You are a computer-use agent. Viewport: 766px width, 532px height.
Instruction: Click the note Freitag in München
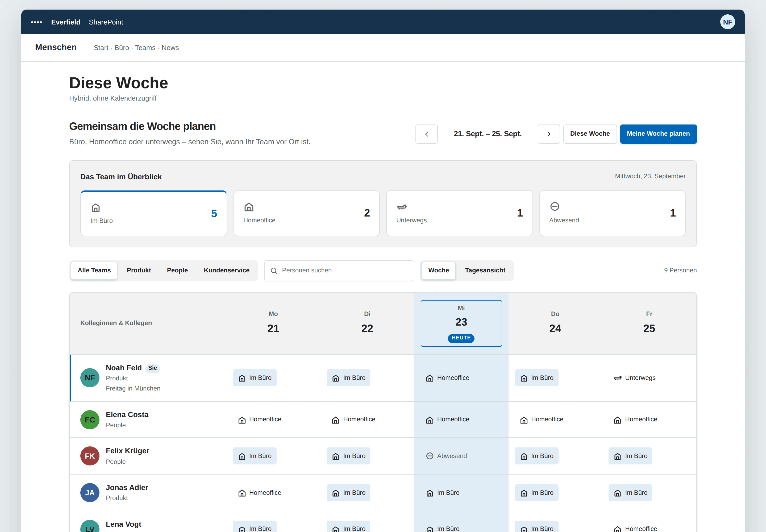(x=133, y=388)
